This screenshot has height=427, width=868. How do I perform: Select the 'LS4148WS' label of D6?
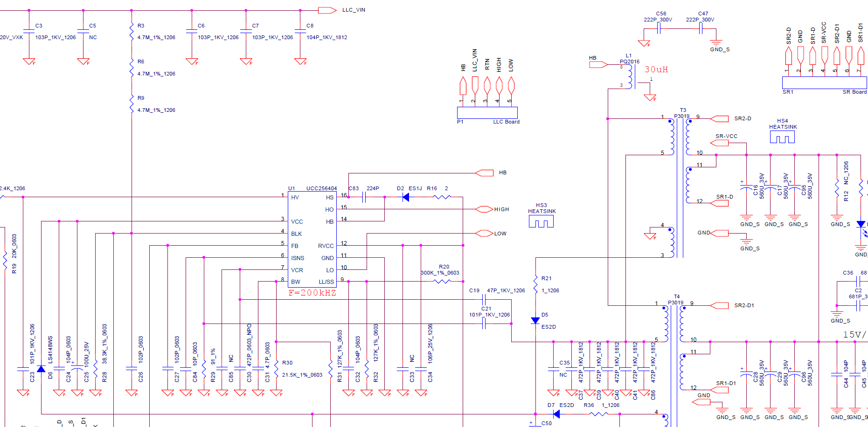click(x=50, y=350)
